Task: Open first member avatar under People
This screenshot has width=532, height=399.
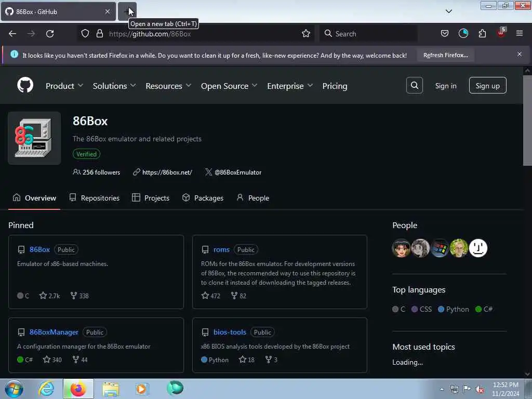Action: (401, 248)
